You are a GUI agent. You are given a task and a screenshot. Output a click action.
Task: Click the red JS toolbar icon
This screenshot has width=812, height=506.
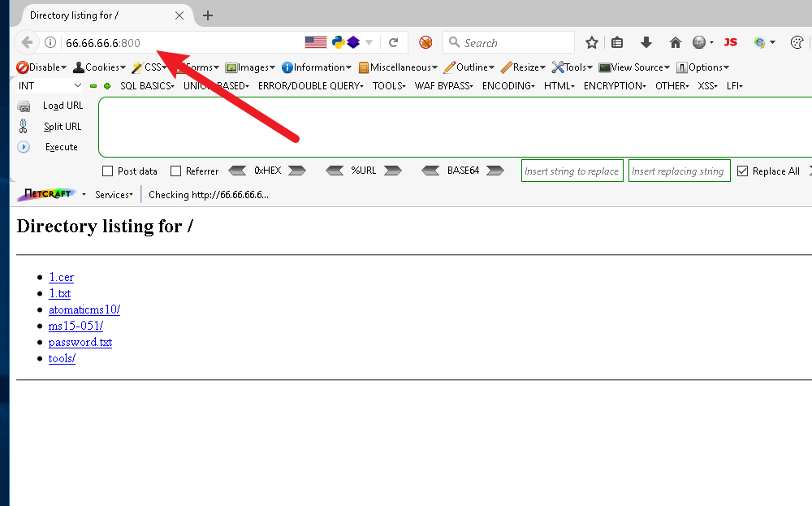[731, 42]
